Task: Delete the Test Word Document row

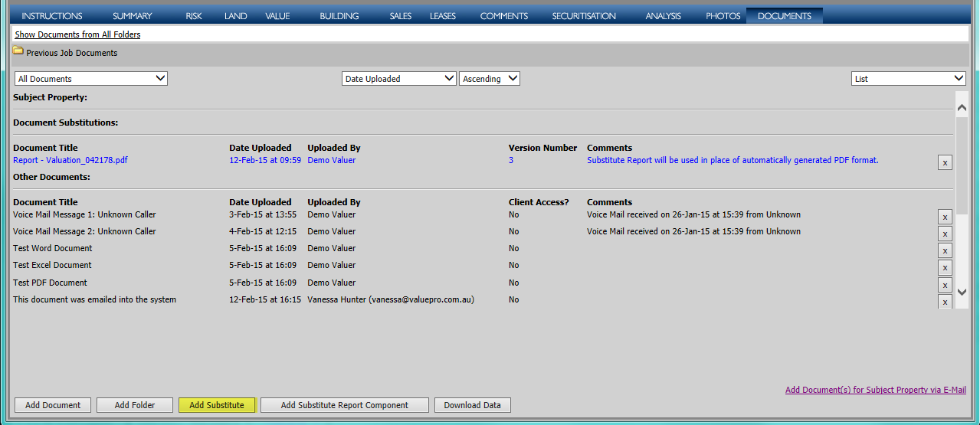Action: pyautogui.click(x=945, y=250)
